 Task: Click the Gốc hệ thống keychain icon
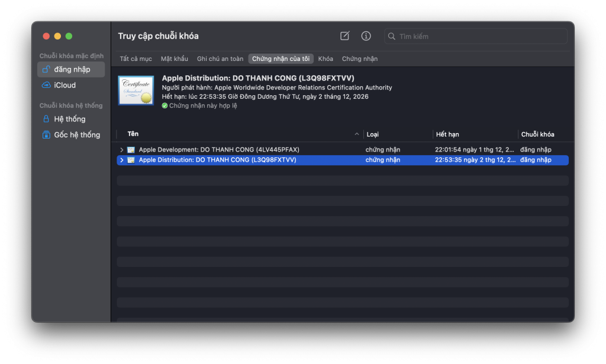(46, 135)
